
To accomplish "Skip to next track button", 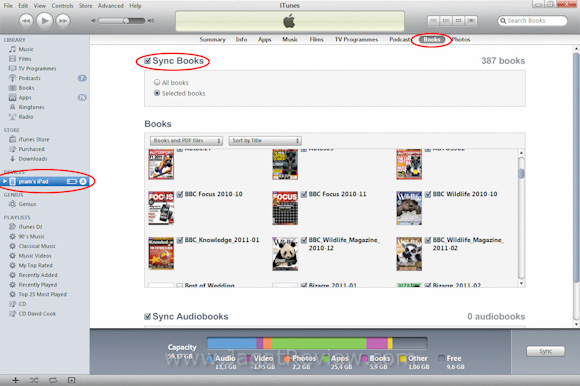I will (x=63, y=21).
